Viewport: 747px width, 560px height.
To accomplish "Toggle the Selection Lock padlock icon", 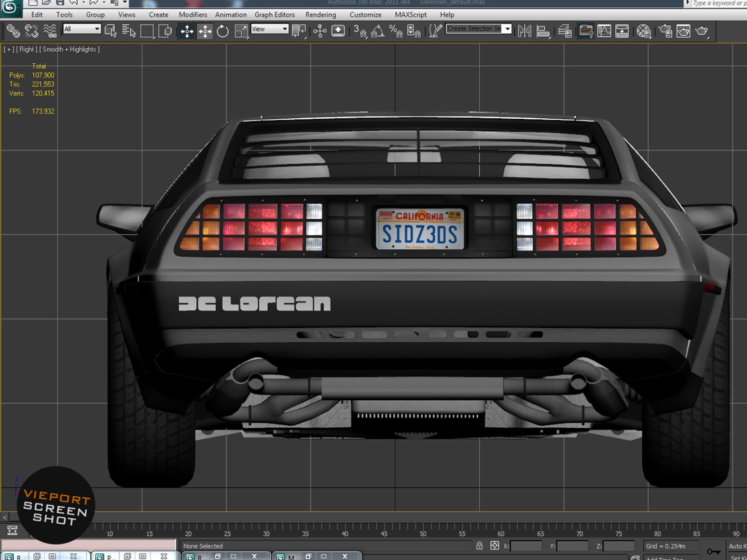I will [x=479, y=545].
